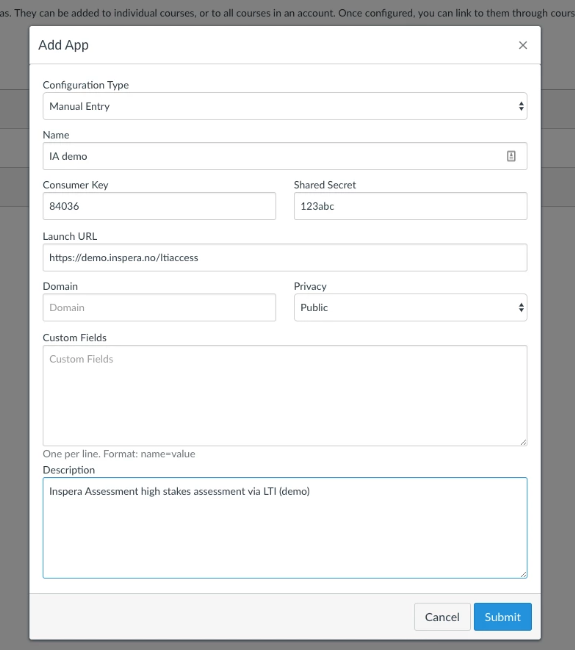Submit the Add App form
This screenshot has height=650, width=575.
502,617
